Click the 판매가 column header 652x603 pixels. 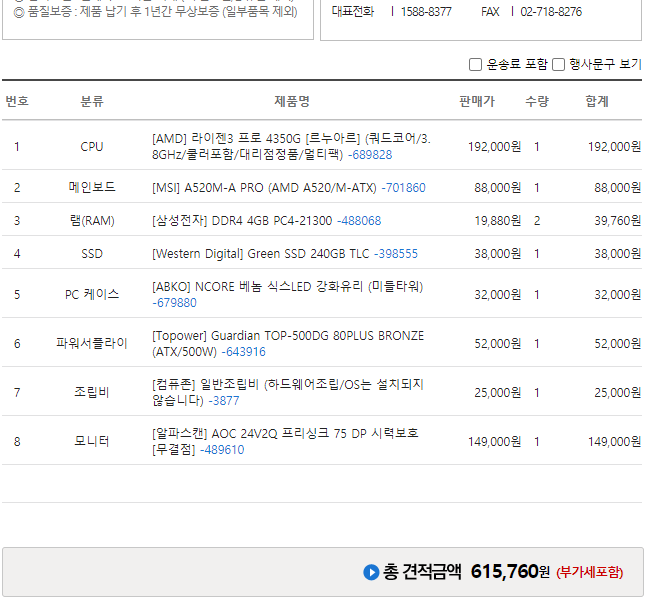pos(477,101)
